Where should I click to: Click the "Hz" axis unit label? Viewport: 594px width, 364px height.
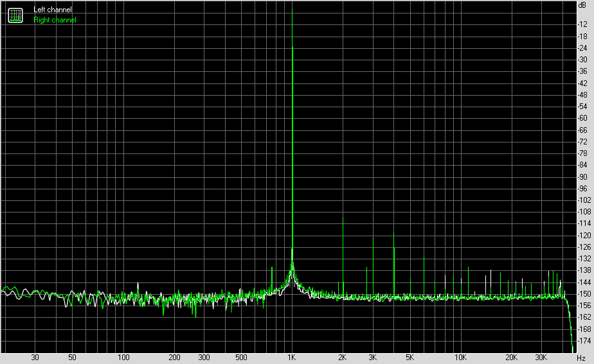581,358
